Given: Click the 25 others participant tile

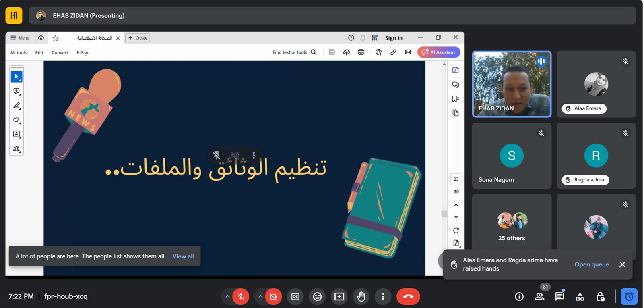Looking at the screenshot, I should 512,226.
